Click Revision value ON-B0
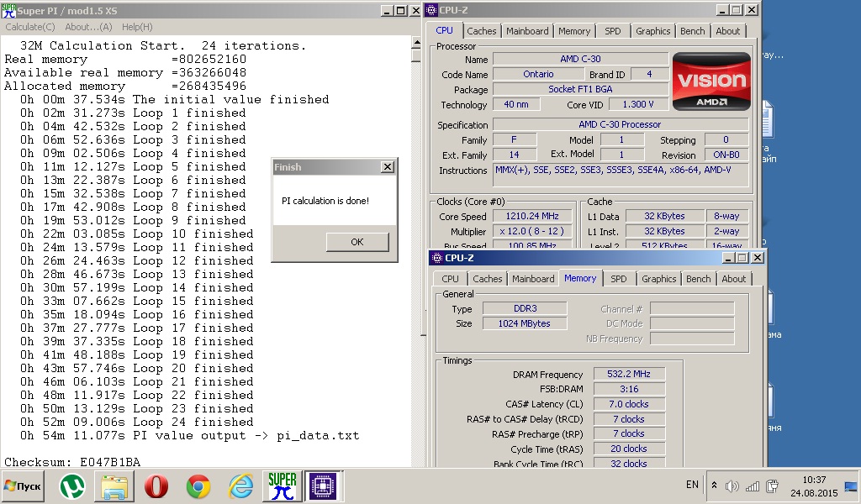The width and height of the screenshot is (861, 504). click(x=726, y=155)
